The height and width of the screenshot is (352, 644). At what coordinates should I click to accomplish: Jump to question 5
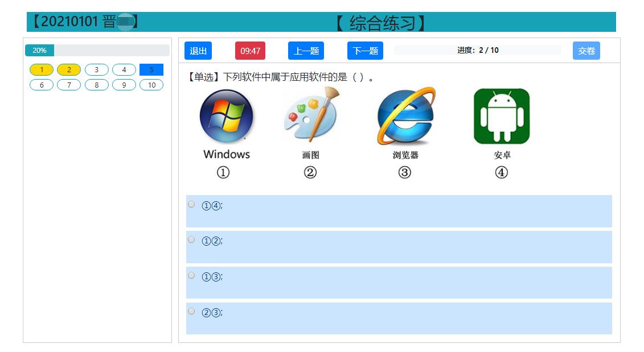point(151,70)
